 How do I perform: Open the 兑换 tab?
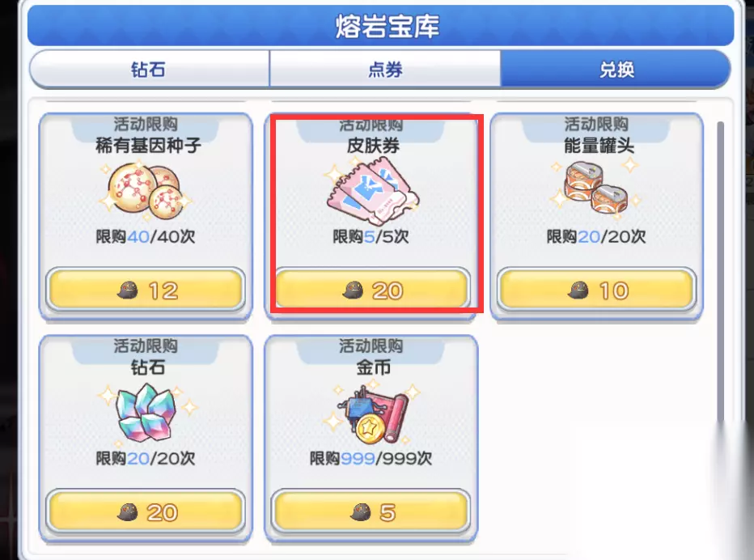[616, 70]
